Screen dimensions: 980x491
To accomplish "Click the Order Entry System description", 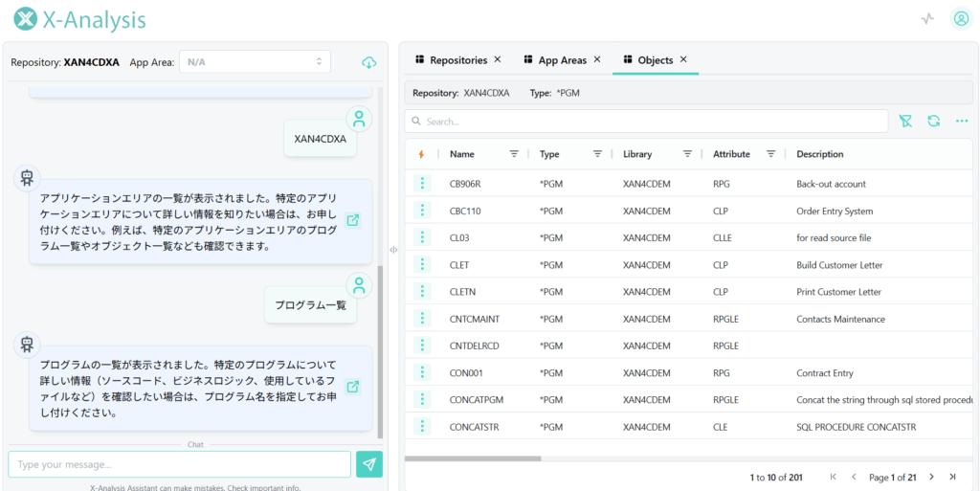I will point(835,212).
